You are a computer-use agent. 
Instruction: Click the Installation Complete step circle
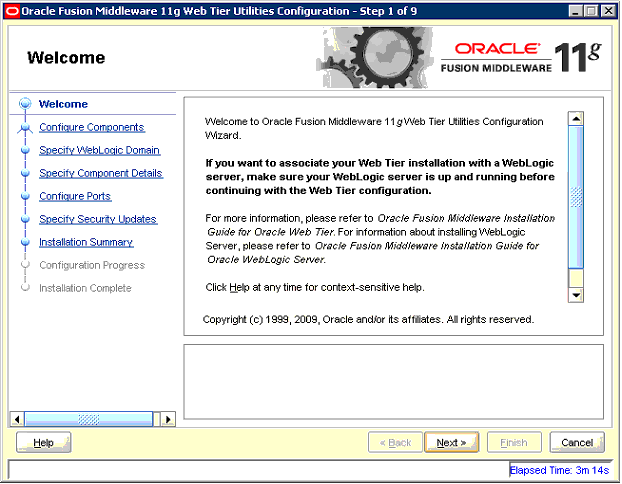25,287
